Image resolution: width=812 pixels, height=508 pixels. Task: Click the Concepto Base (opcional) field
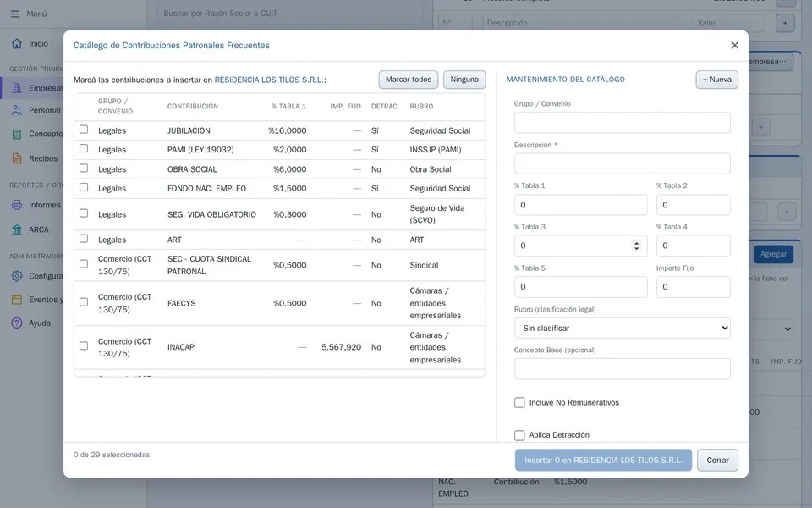(x=623, y=369)
